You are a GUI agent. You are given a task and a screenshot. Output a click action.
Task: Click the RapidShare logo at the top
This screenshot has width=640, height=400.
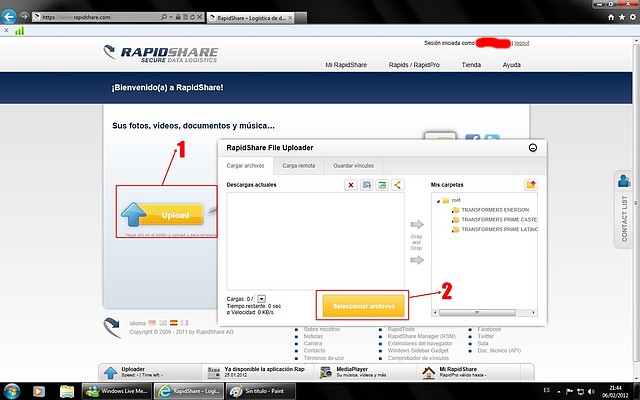click(161, 54)
